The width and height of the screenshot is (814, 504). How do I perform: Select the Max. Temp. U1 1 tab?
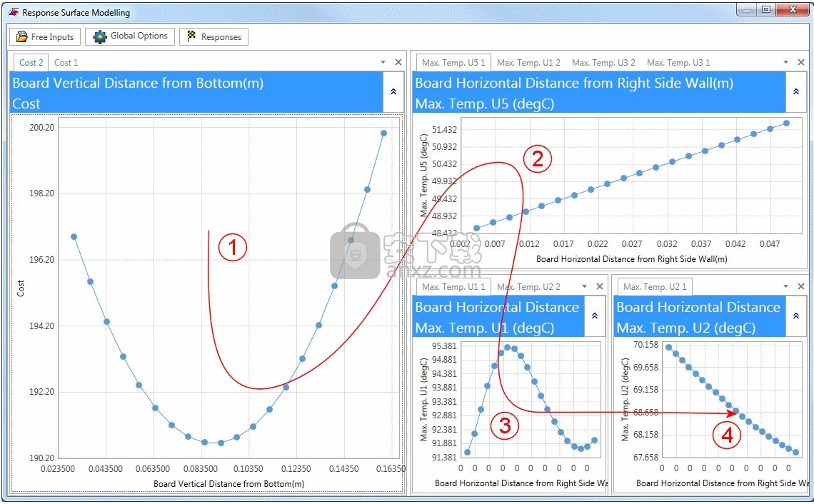pos(453,286)
